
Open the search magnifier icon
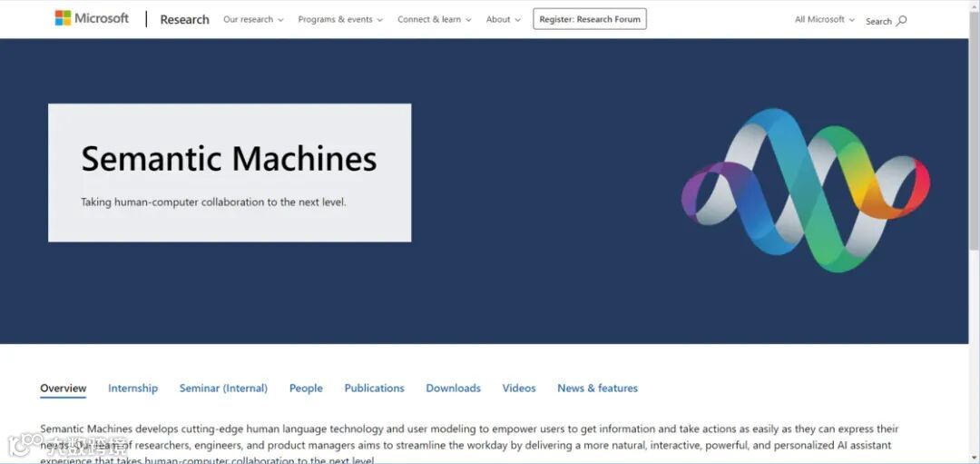tap(901, 21)
